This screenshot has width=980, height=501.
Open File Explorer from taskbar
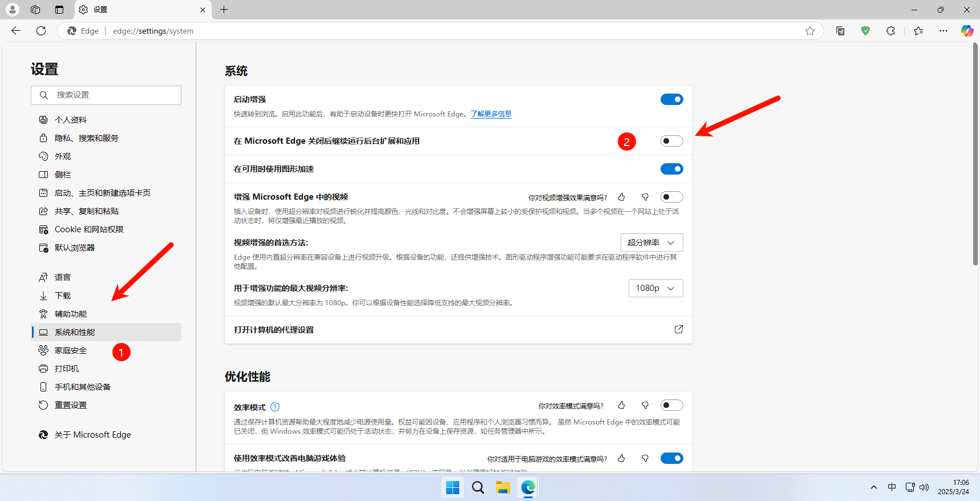[503, 487]
